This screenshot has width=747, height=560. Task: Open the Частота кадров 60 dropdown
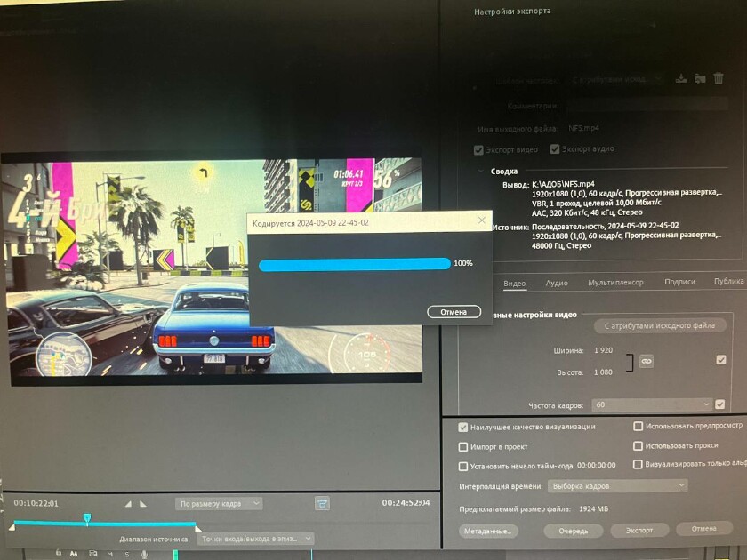pos(652,404)
